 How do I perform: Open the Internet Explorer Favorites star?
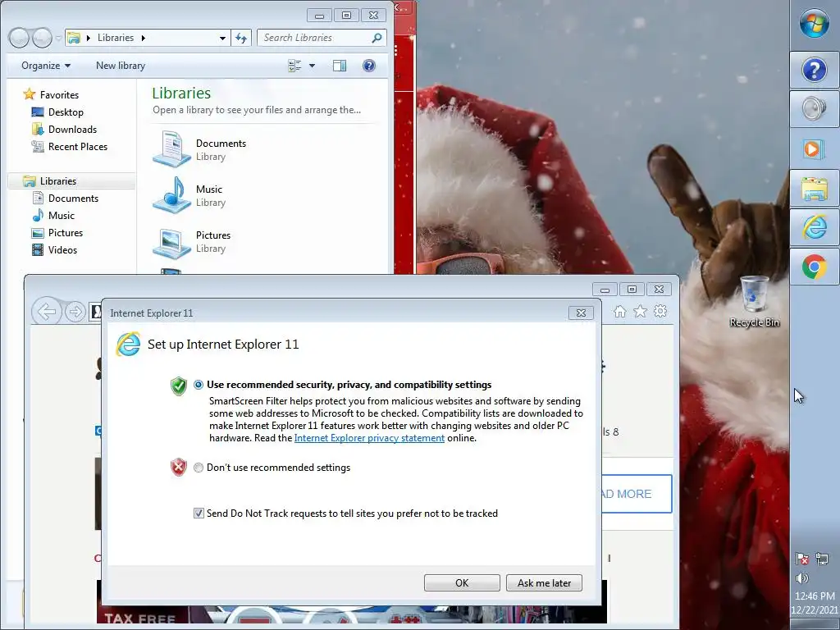(640, 311)
